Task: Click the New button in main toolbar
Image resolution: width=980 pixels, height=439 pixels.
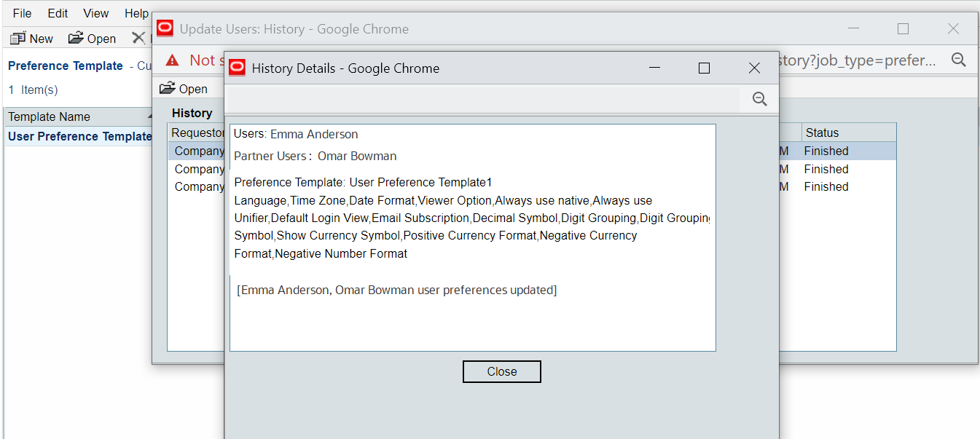Action: [32, 39]
